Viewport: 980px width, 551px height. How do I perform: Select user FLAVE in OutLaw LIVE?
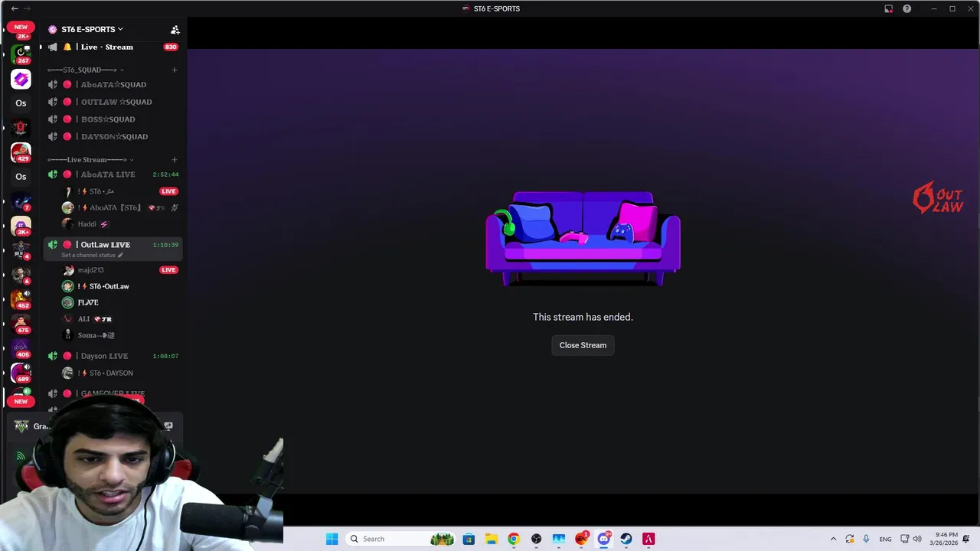point(88,302)
